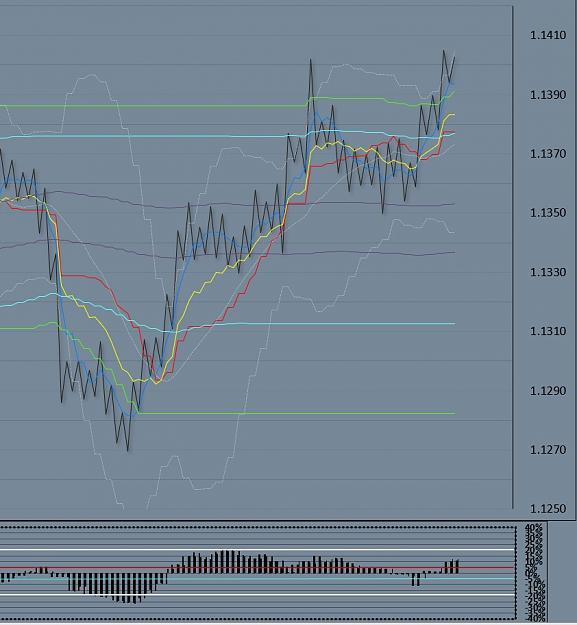
Task: Click the positive 40% oscillator scale label
Action: point(534,528)
